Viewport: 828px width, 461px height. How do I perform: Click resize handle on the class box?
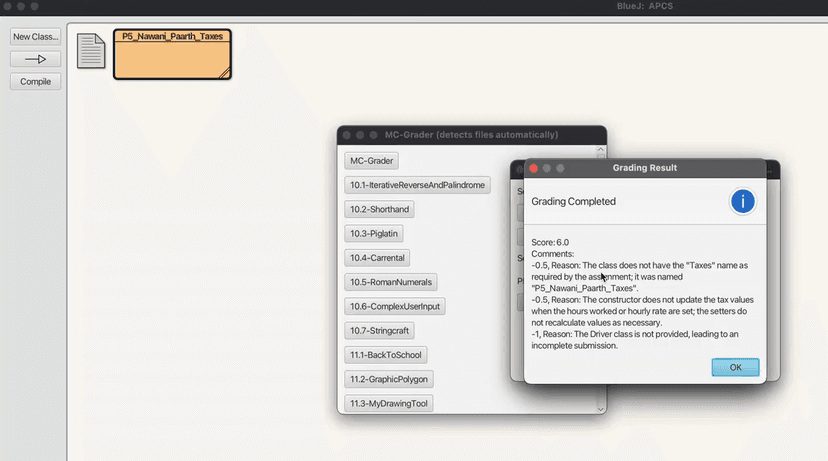pos(225,72)
